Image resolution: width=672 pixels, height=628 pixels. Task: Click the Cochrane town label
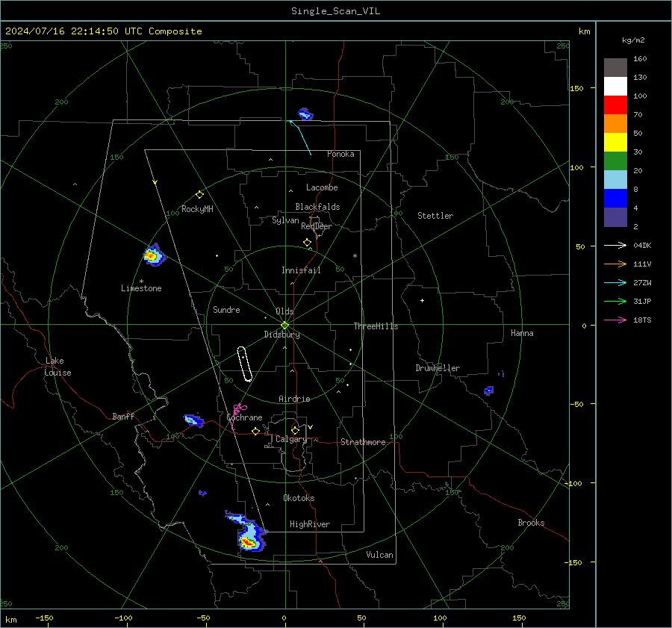[244, 417]
